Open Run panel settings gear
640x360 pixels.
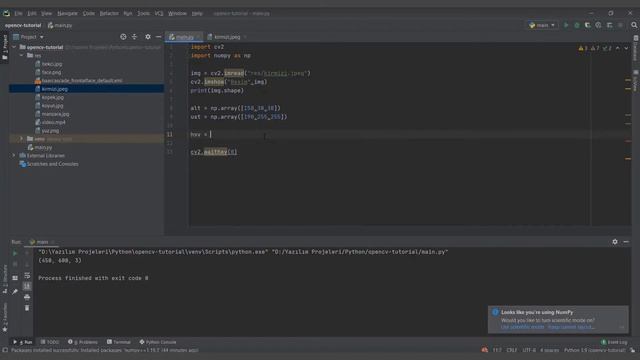pos(615,242)
